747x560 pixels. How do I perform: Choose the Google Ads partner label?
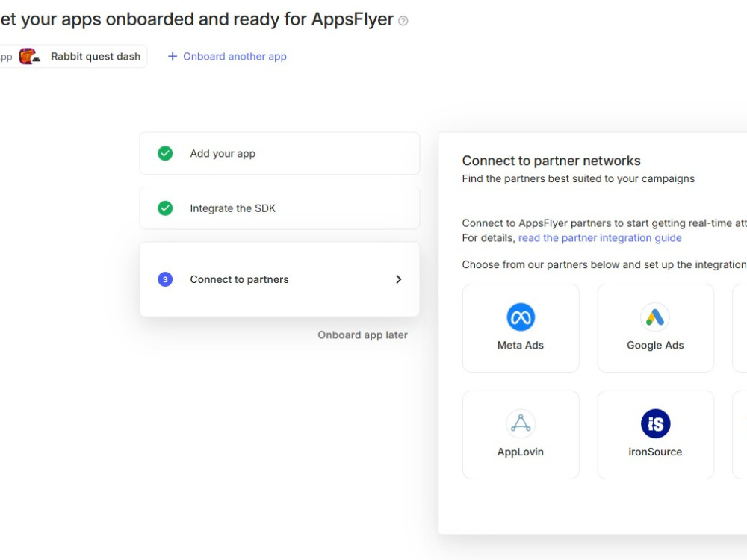(x=655, y=345)
